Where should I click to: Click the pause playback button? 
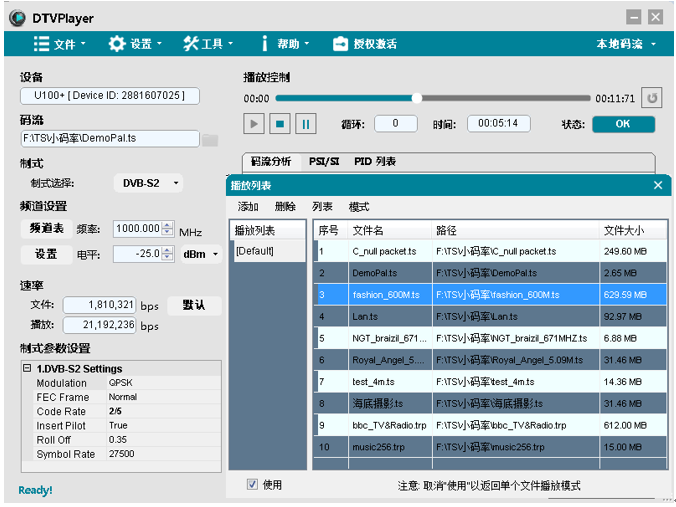pyautogui.click(x=306, y=124)
